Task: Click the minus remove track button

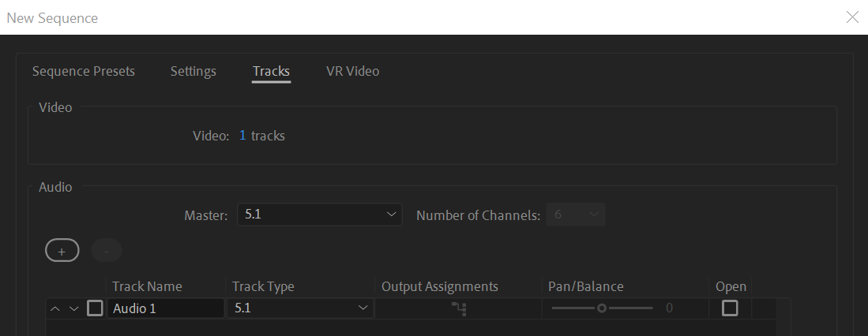Action: [x=107, y=251]
